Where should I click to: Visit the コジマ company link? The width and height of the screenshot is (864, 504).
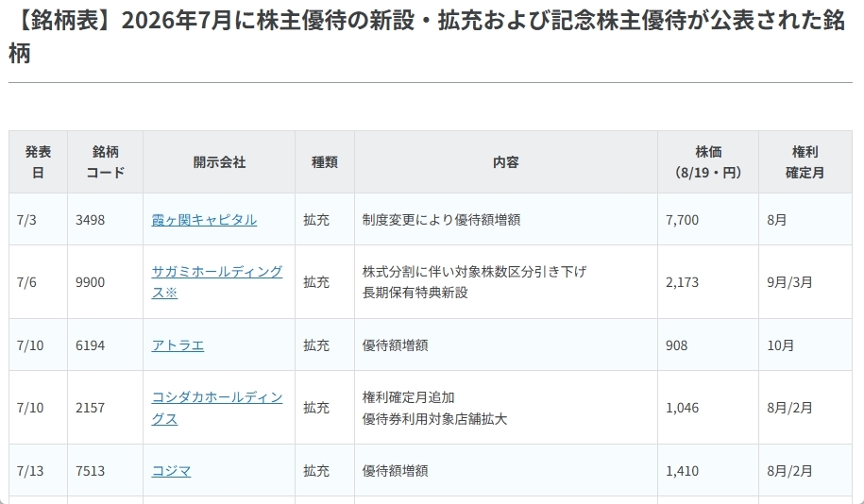(x=171, y=471)
